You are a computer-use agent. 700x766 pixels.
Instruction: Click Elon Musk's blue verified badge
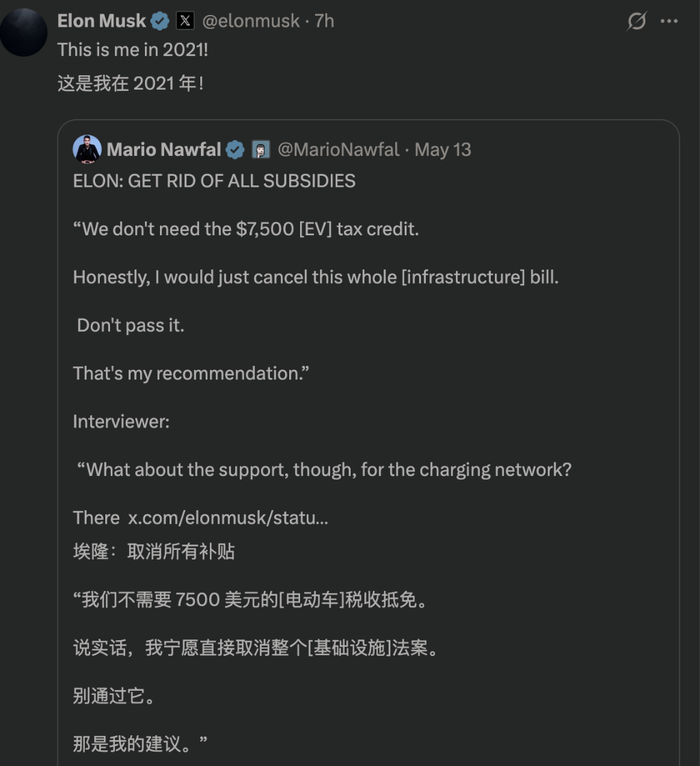(160, 21)
